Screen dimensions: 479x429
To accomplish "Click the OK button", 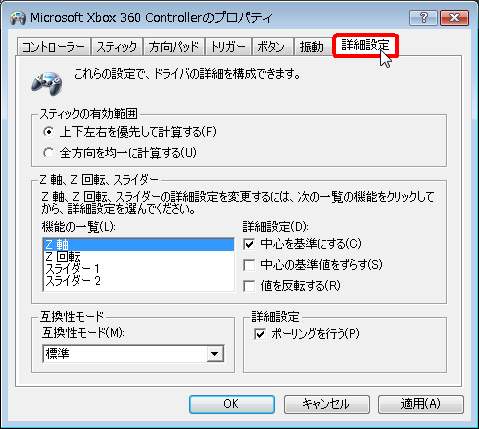I will tap(232, 404).
